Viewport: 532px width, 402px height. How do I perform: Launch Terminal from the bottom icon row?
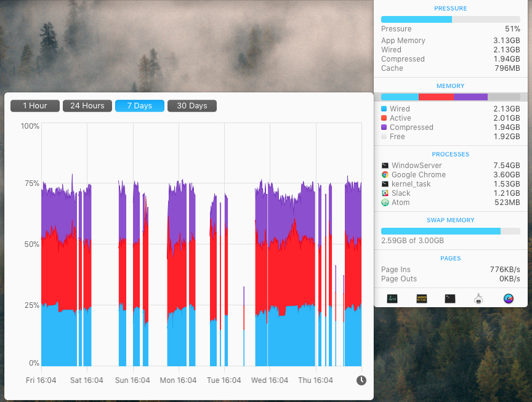[450, 299]
